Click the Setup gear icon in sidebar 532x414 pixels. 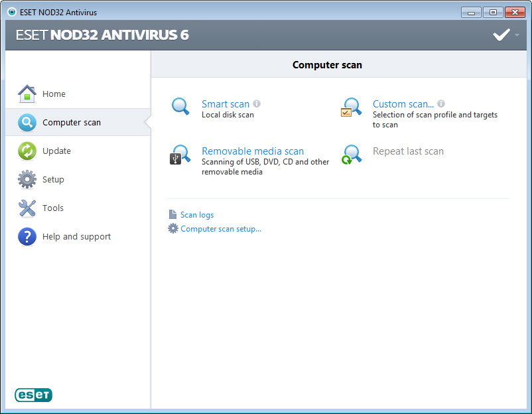[x=27, y=180]
